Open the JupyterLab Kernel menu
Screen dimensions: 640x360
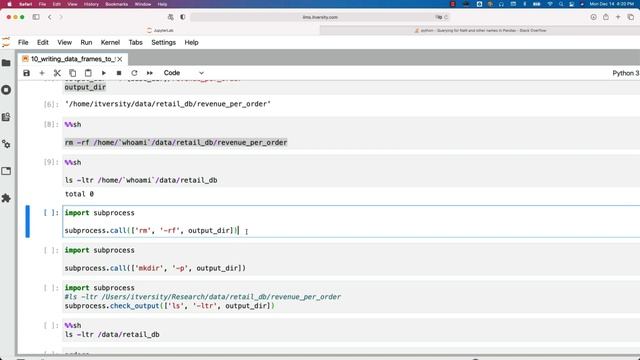(110, 42)
